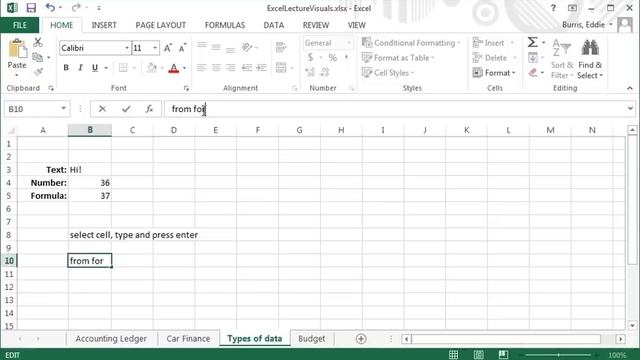
Task: Add a new sheet with plus button
Action: 361,339
